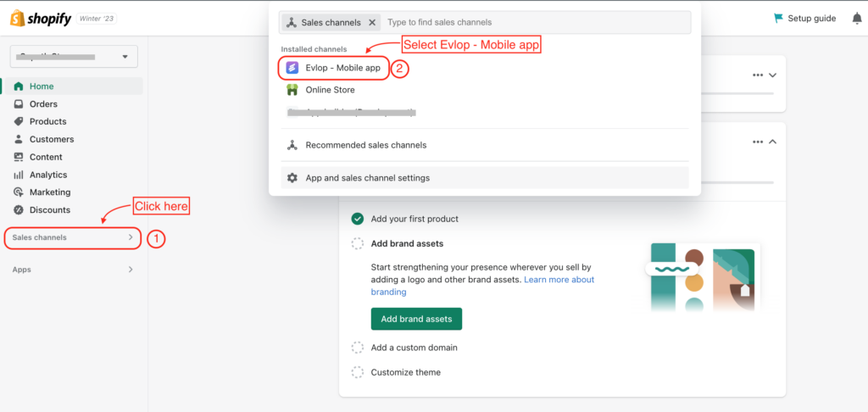Image resolution: width=868 pixels, height=412 pixels.
Task: Click the Setup guide flag icon
Action: tap(778, 19)
